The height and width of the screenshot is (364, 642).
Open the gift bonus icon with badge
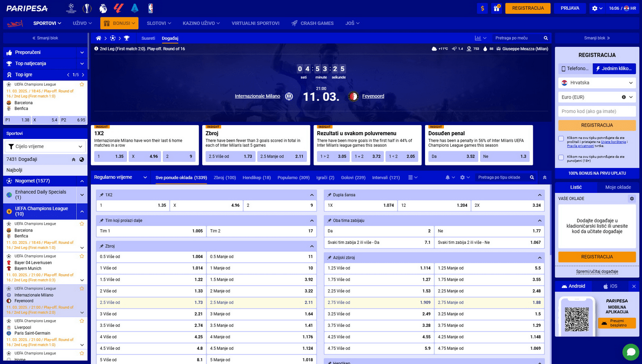(x=496, y=8)
